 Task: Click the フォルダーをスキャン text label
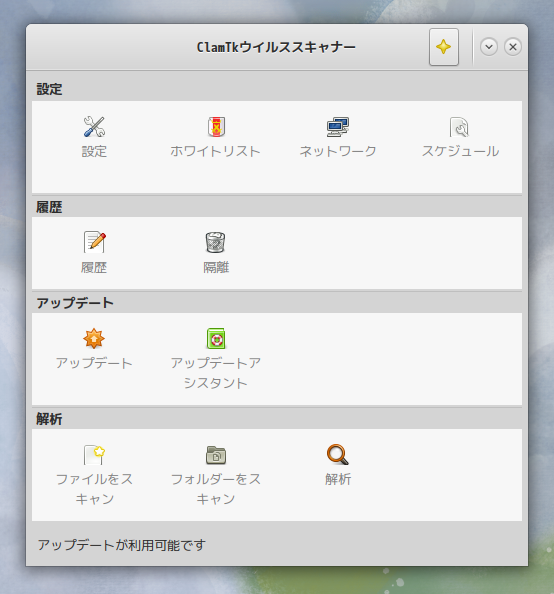click(216, 489)
